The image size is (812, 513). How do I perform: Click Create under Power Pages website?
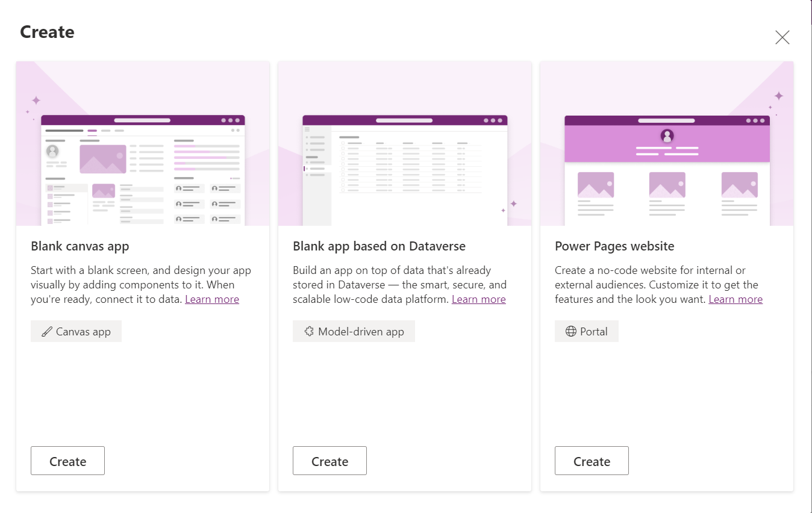click(x=592, y=460)
